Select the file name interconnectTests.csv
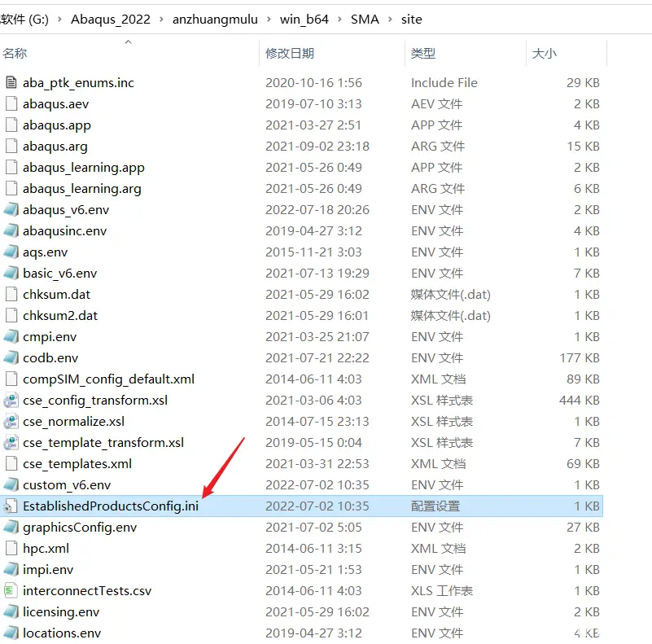 [87, 591]
